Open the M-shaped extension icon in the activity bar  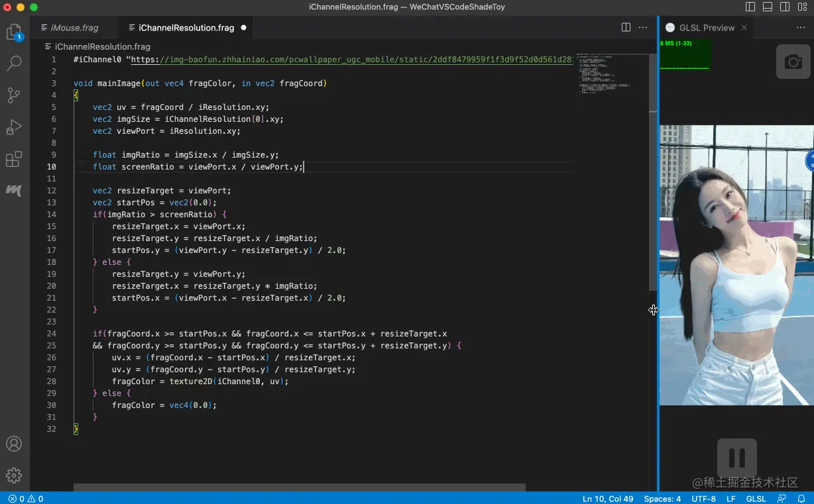(14, 191)
